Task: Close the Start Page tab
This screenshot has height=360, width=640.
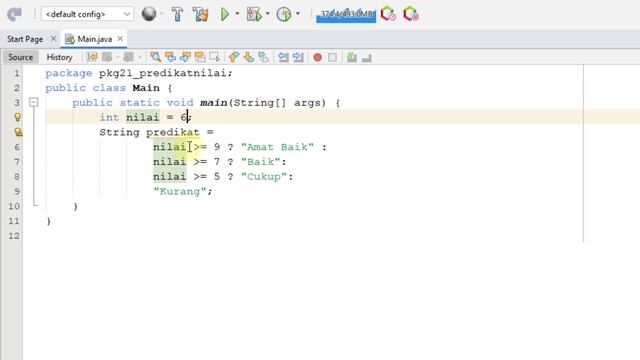Action: 53,39
